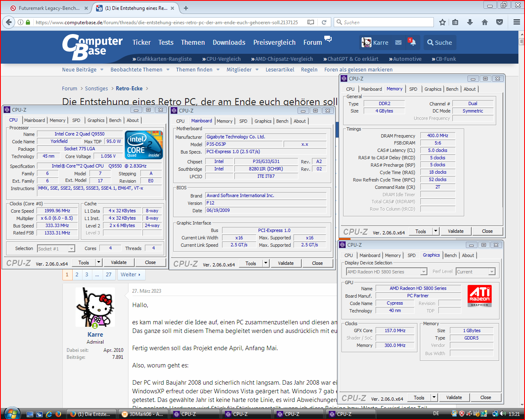Click the ATI Radeon Graphics logo
The width and height of the screenshot is (525, 420).
[x=479, y=296]
